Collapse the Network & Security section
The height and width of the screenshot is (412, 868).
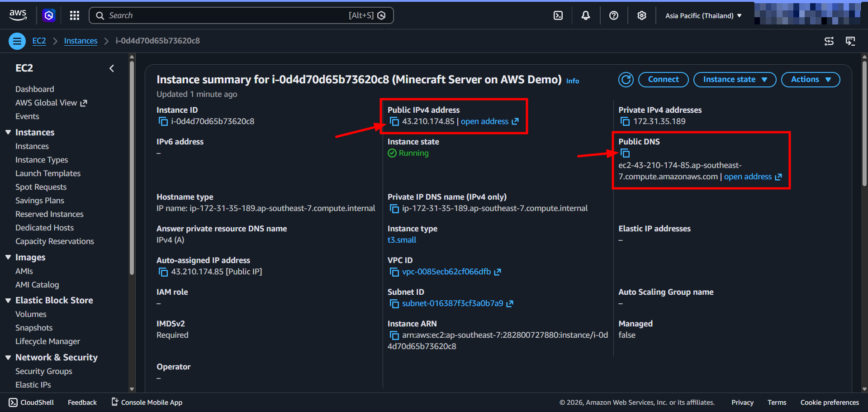(x=8, y=357)
